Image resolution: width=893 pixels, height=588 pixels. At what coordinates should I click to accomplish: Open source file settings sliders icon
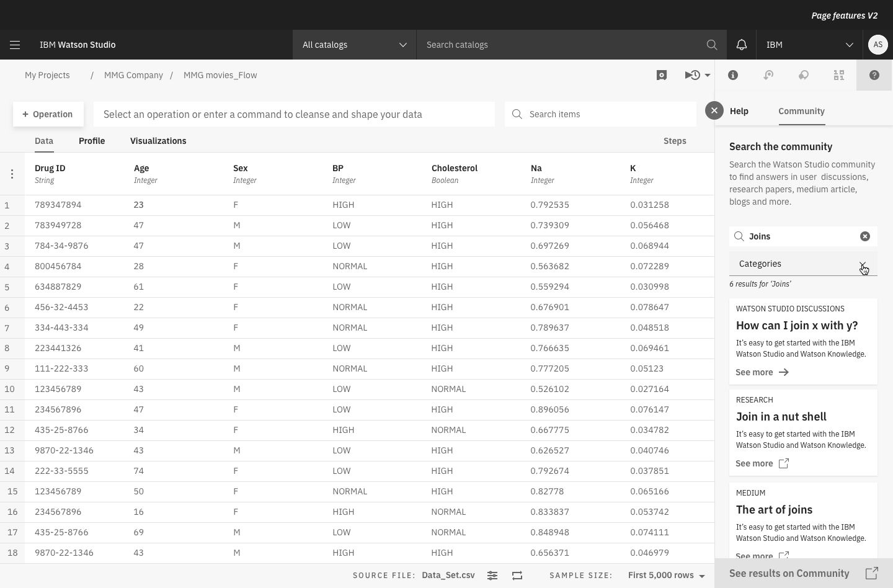pos(492,576)
